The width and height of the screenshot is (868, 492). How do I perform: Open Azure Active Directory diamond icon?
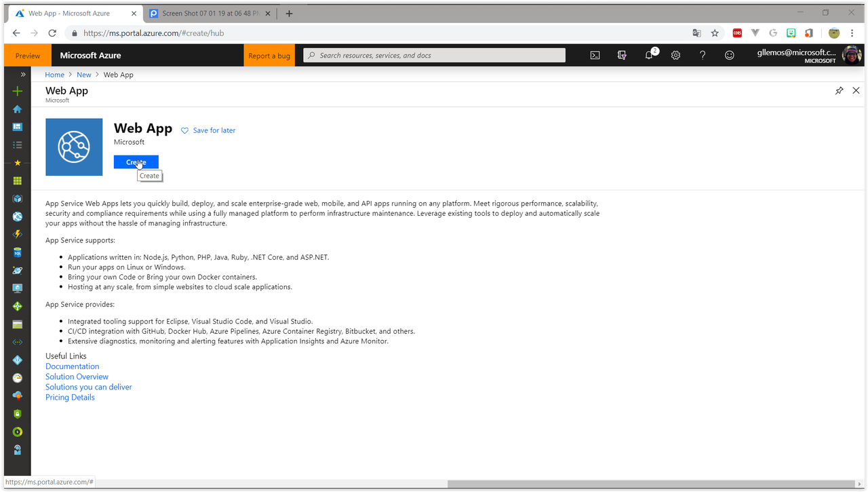coord(18,360)
